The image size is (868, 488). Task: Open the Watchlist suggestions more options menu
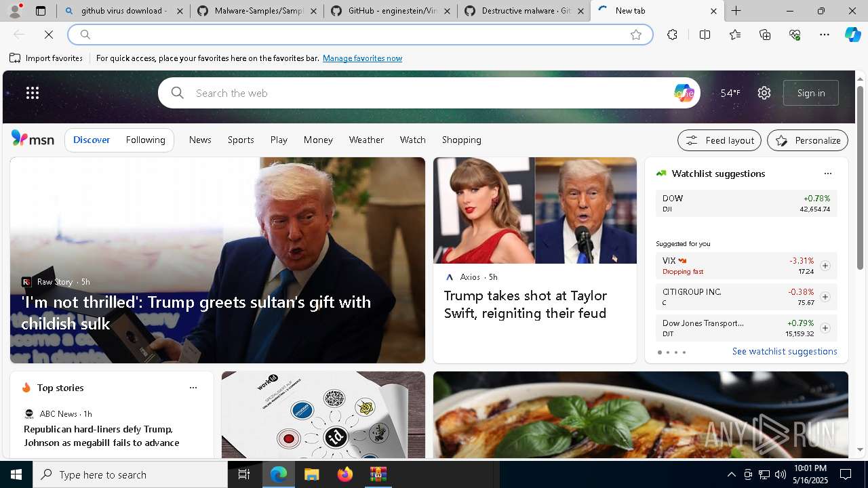point(828,174)
